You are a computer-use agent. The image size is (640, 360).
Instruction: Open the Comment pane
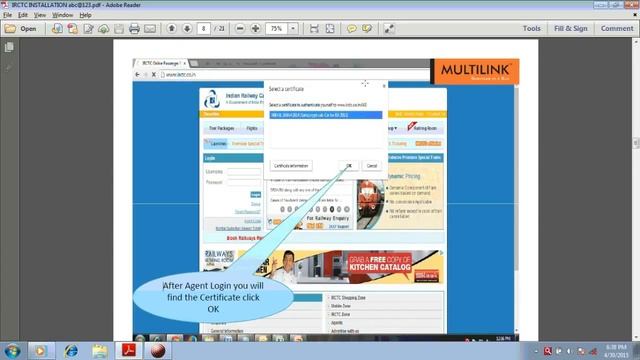[617, 29]
